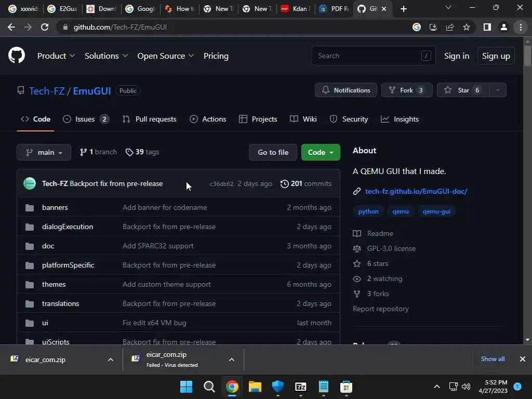The image size is (532, 399).
Task: Expand the Open Source menu
Action: click(166, 56)
